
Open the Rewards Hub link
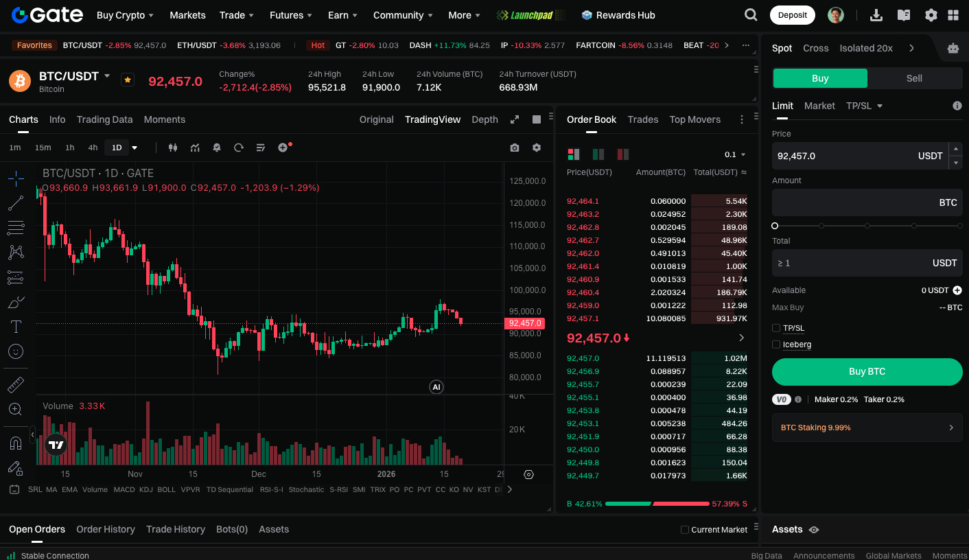[x=618, y=15]
